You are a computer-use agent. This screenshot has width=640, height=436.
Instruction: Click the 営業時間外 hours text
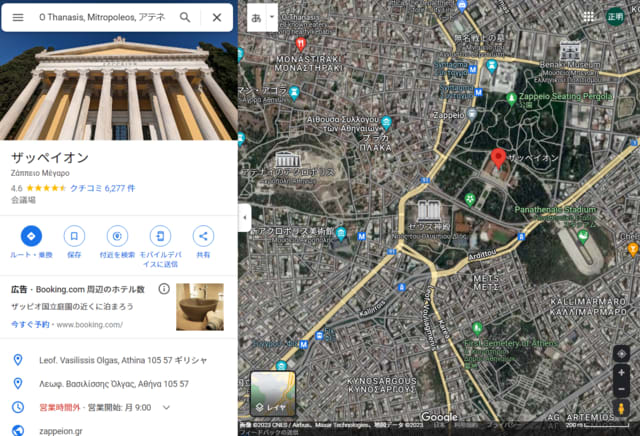60,407
